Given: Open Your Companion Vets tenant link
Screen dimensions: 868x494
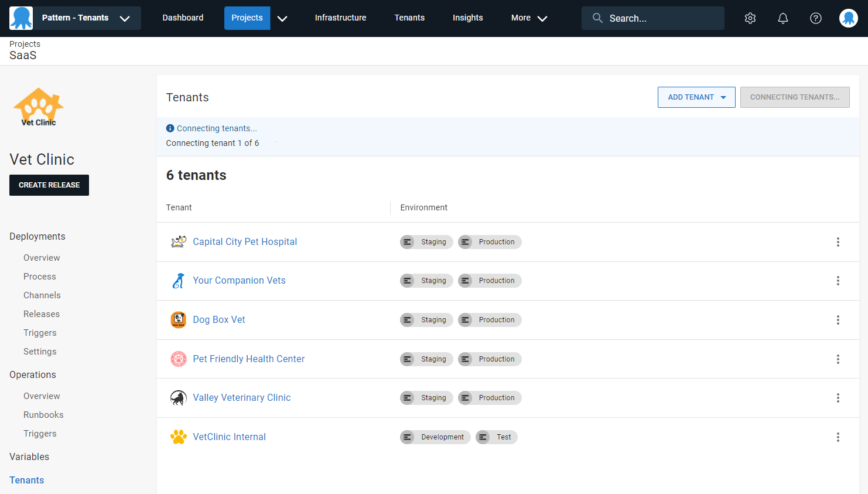Looking at the screenshot, I should click(239, 281).
